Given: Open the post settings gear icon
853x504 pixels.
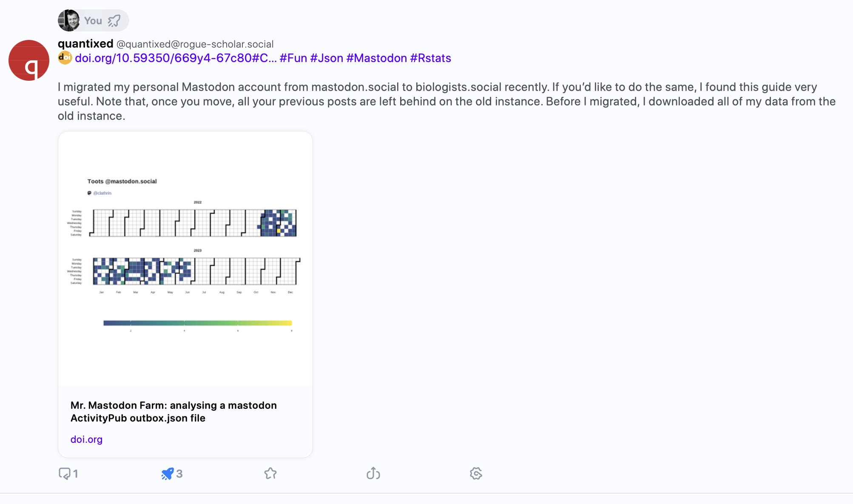Looking at the screenshot, I should 476,473.
